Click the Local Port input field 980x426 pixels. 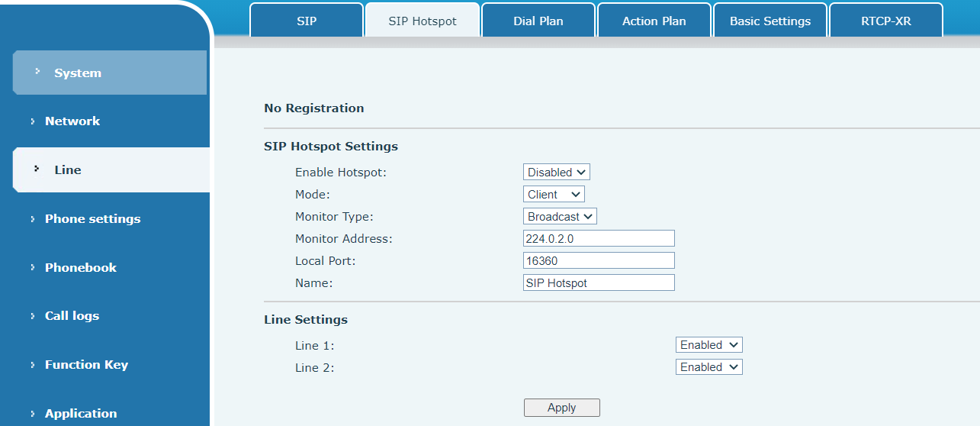(x=599, y=260)
